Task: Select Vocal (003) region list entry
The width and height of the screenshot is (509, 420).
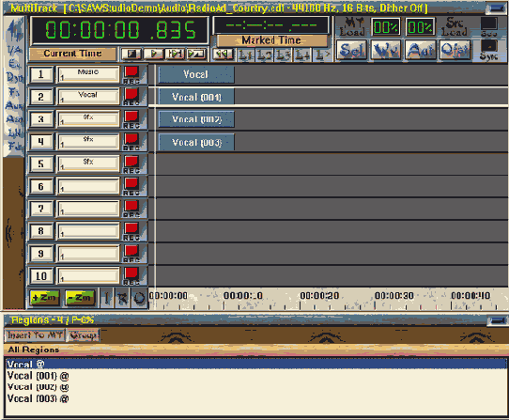Action: click(x=38, y=398)
